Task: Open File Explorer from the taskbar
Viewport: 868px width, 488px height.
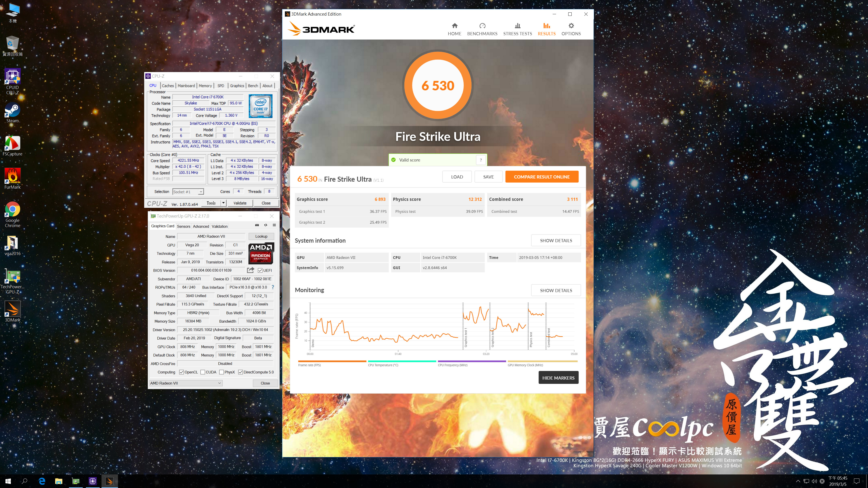Action: click(x=59, y=481)
